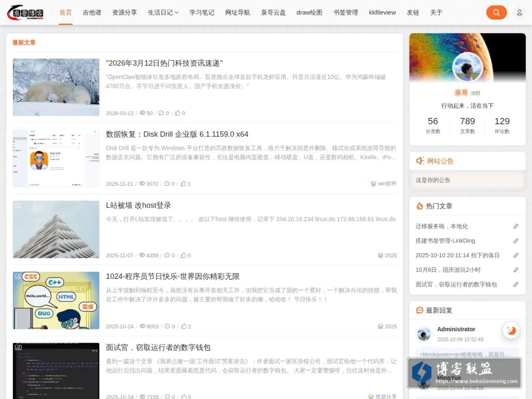The width and height of the screenshot is (532, 399).
Task: Open the 吉他谱 menu item
Action: tap(92, 12)
